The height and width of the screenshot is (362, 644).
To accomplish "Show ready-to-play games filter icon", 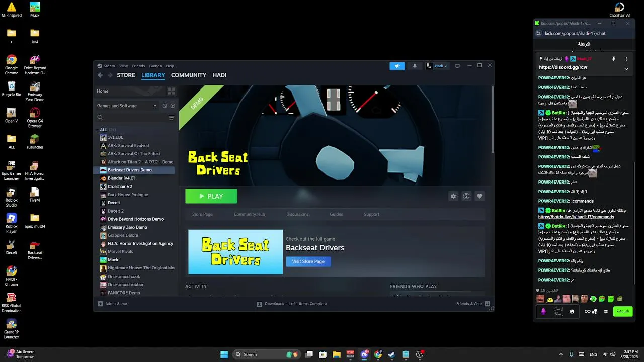I will [x=173, y=106].
